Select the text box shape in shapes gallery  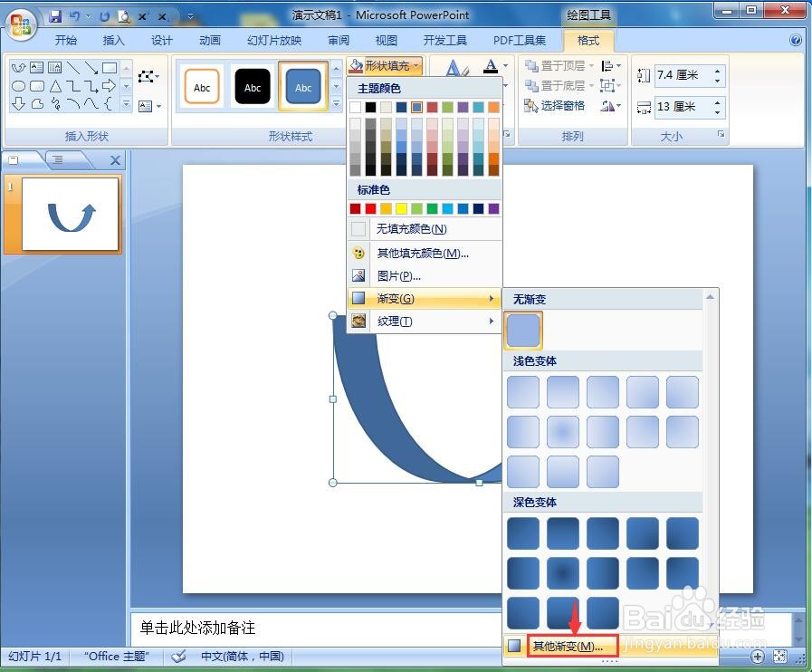coord(37,67)
